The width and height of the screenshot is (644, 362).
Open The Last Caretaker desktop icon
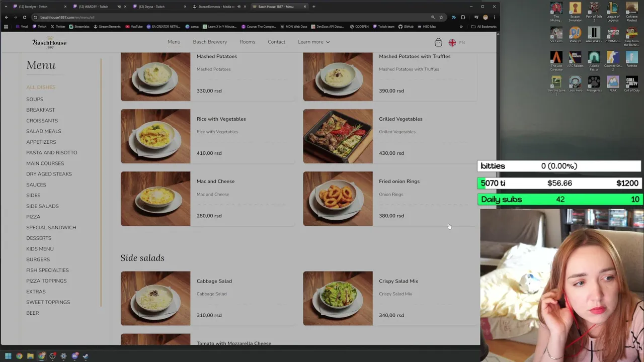[556, 61]
